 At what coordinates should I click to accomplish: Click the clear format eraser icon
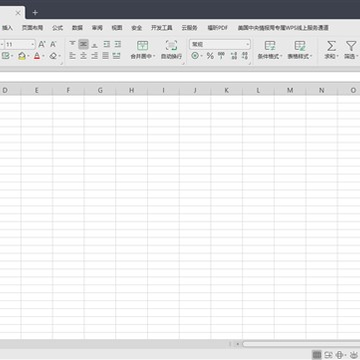point(53,56)
